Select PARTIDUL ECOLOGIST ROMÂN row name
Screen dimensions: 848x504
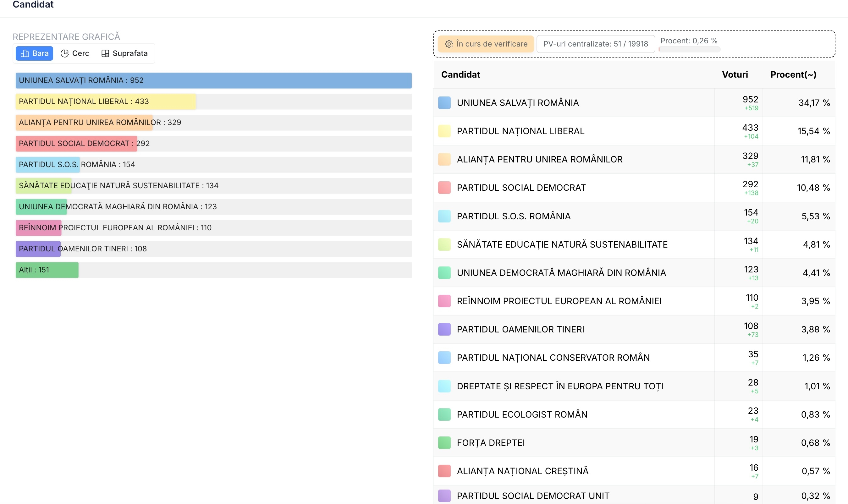(x=522, y=414)
